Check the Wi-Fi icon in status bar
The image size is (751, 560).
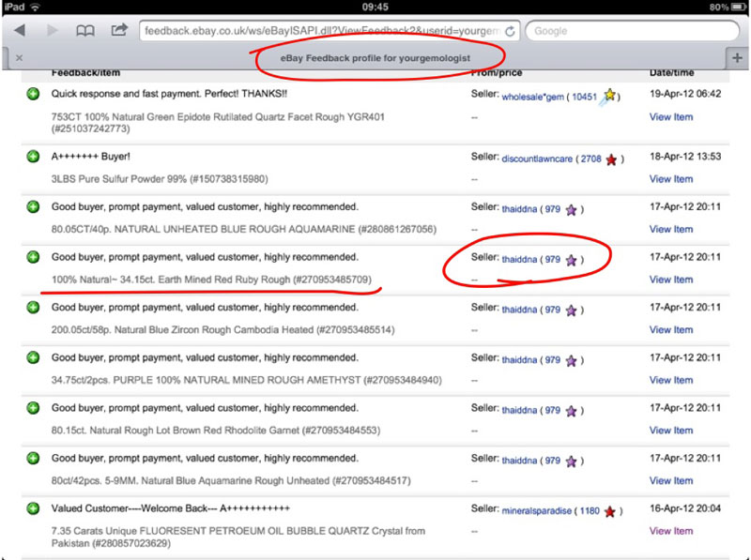coord(35,7)
